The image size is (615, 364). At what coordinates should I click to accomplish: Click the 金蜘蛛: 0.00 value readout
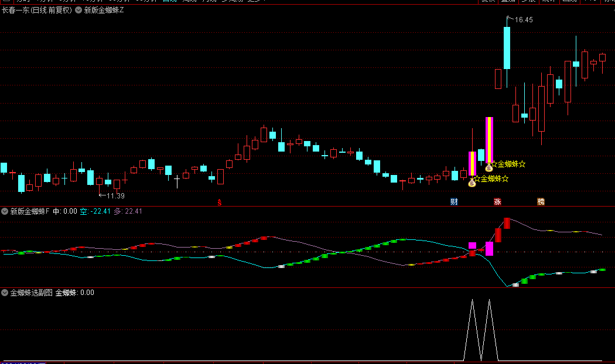[x=74, y=292]
